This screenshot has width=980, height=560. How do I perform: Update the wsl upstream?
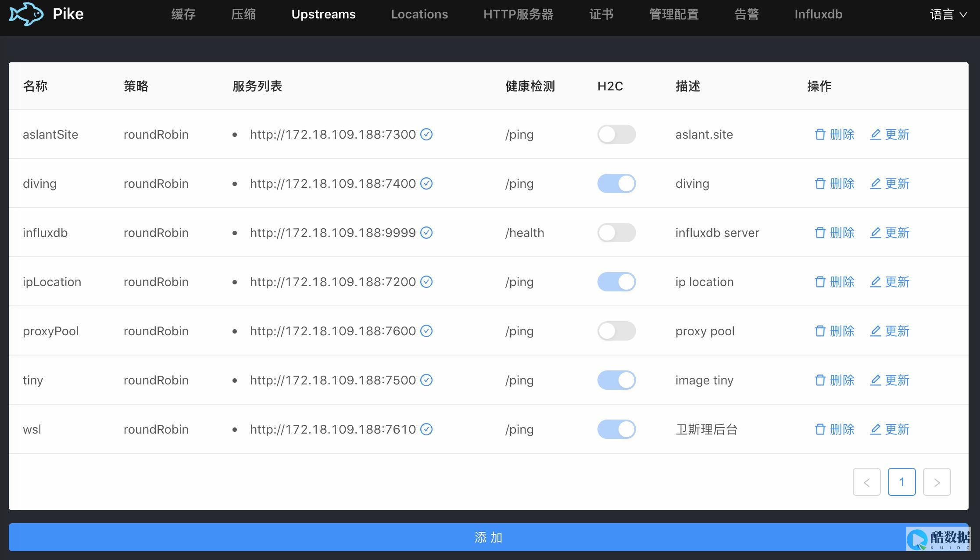coord(890,429)
